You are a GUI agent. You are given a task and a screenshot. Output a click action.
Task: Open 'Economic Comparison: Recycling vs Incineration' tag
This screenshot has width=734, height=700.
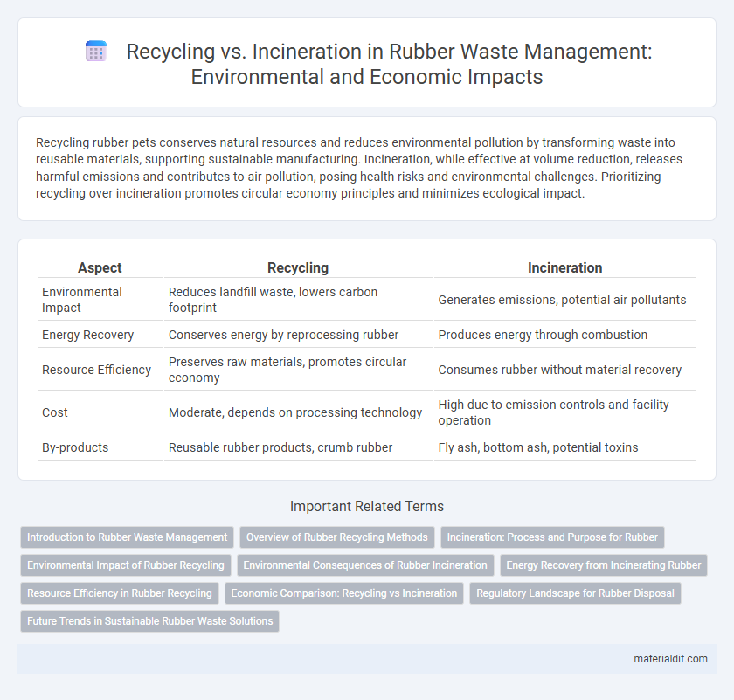click(344, 593)
